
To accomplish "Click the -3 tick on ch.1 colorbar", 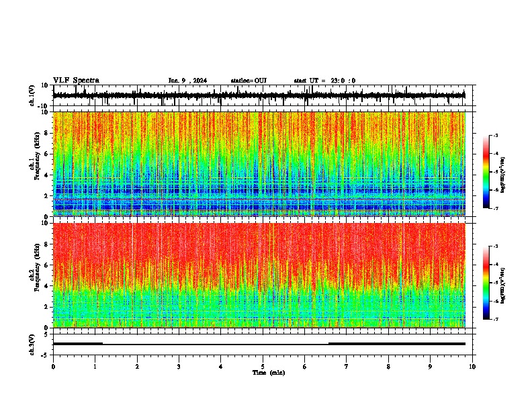I will coord(496,136).
